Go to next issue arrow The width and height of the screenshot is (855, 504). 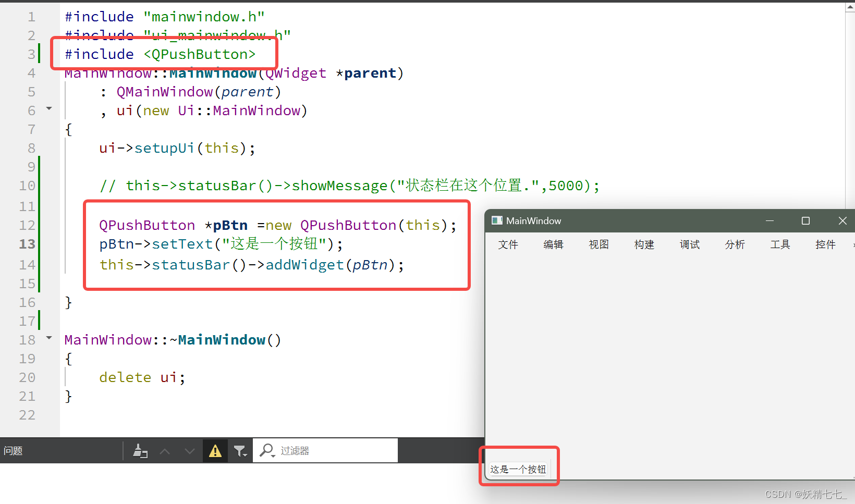tap(190, 451)
